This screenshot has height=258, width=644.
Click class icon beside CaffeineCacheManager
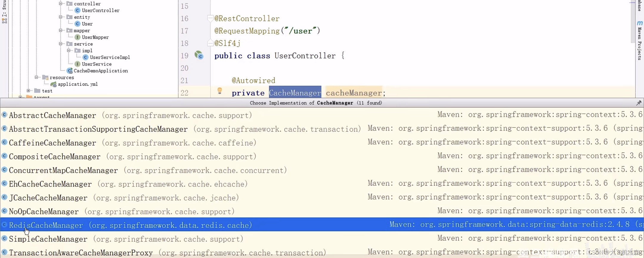point(4,142)
